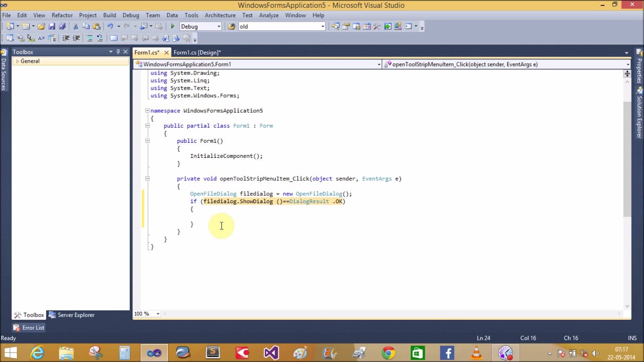Collapse the openToolStripMenuItem_Click method block

(x=147, y=178)
